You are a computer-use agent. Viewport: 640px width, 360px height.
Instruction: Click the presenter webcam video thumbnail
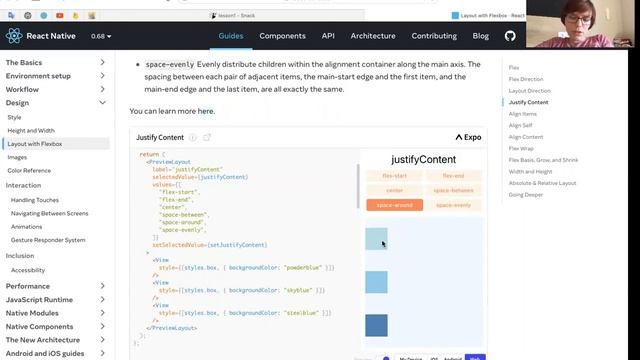point(580,24)
